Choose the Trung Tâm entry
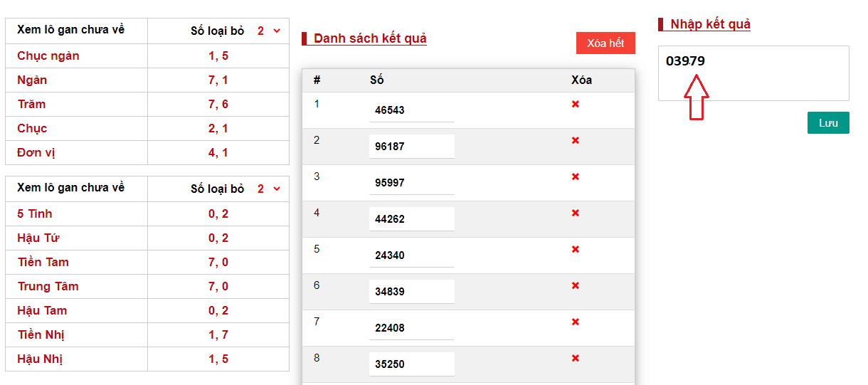The height and width of the screenshot is (385, 868). pos(48,287)
